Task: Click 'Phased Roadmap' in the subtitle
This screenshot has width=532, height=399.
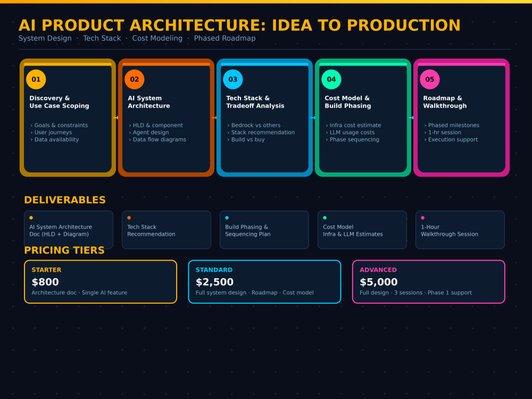Action: click(225, 38)
